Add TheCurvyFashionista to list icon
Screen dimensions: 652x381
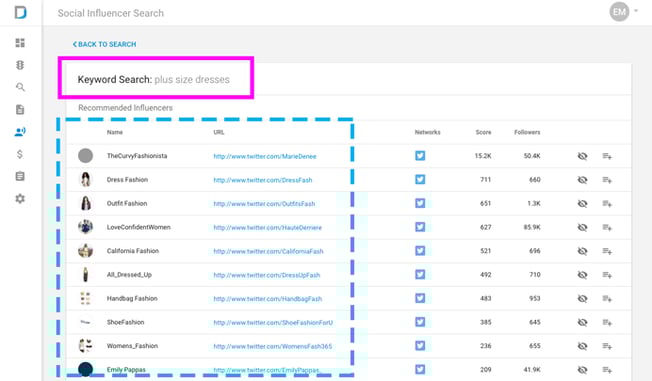click(x=607, y=156)
